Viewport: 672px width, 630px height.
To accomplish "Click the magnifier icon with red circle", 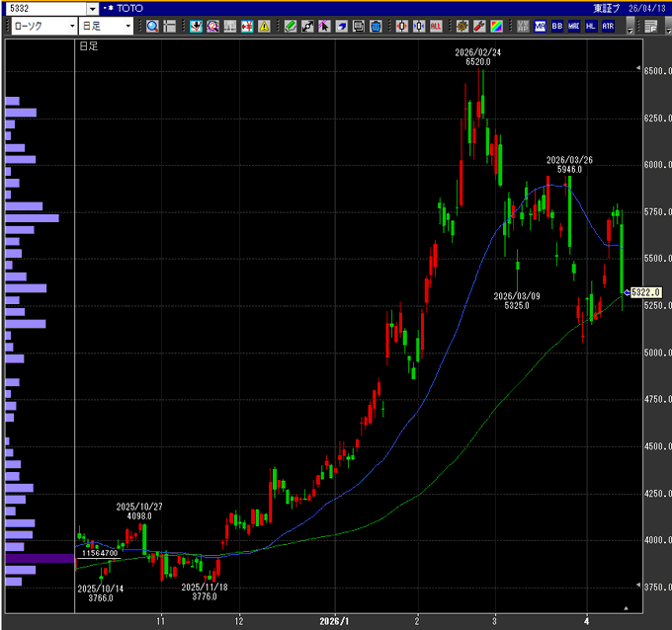I will 213,26.
